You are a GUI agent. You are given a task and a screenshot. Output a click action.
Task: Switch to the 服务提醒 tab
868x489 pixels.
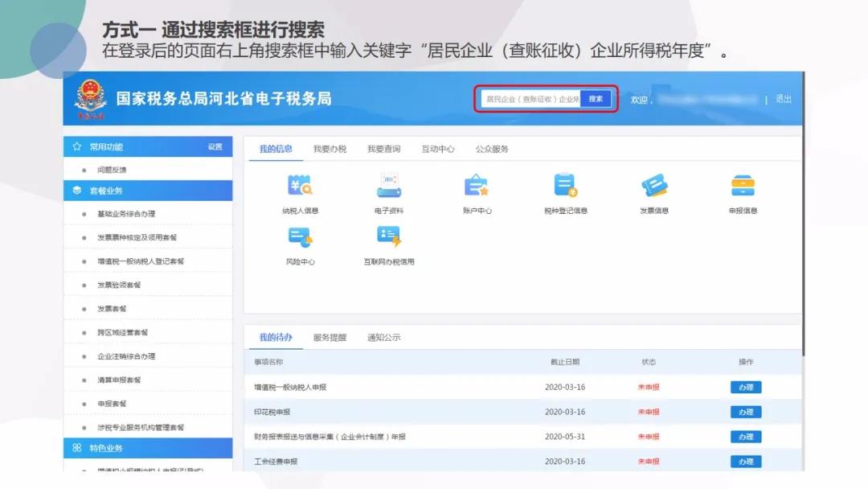pyautogui.click(x=330, y=338)
